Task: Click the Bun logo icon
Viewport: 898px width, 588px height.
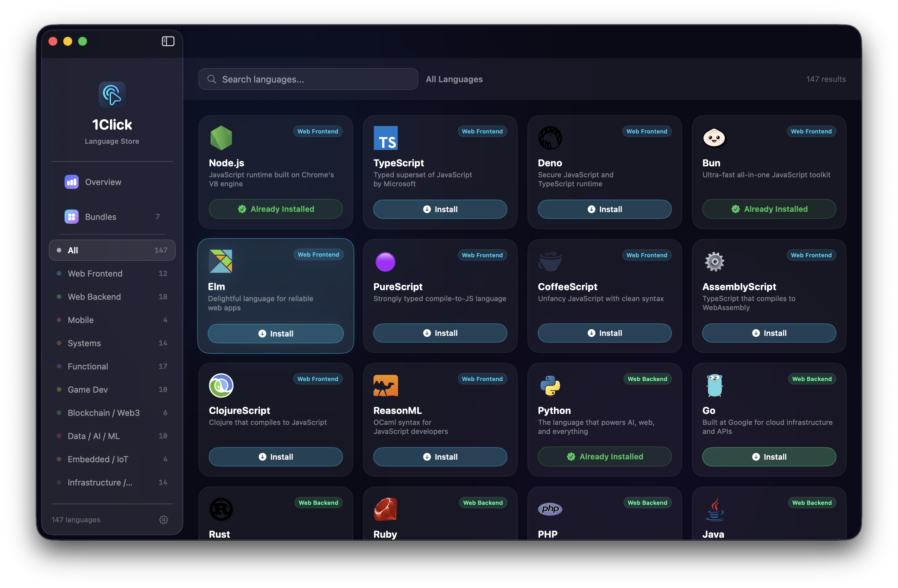Action: tap(714, 138)
